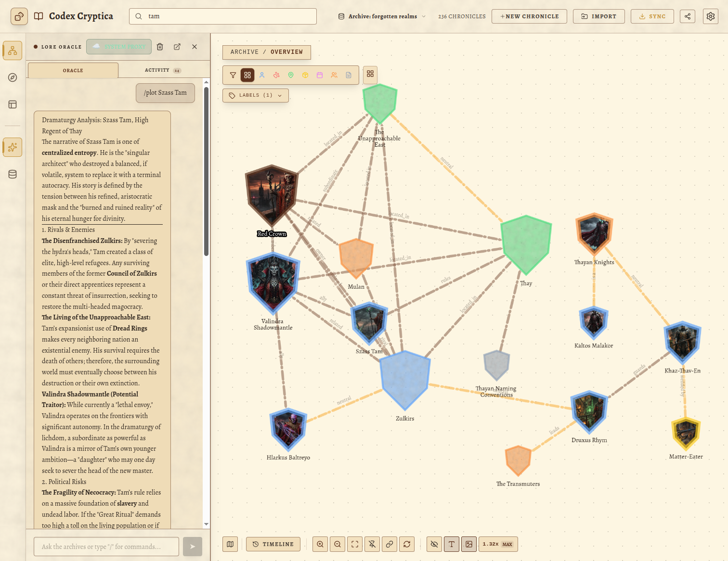Click the '/plot Szass Tam' chat message
Screen dimensions: 728x561
coord(165,93)
